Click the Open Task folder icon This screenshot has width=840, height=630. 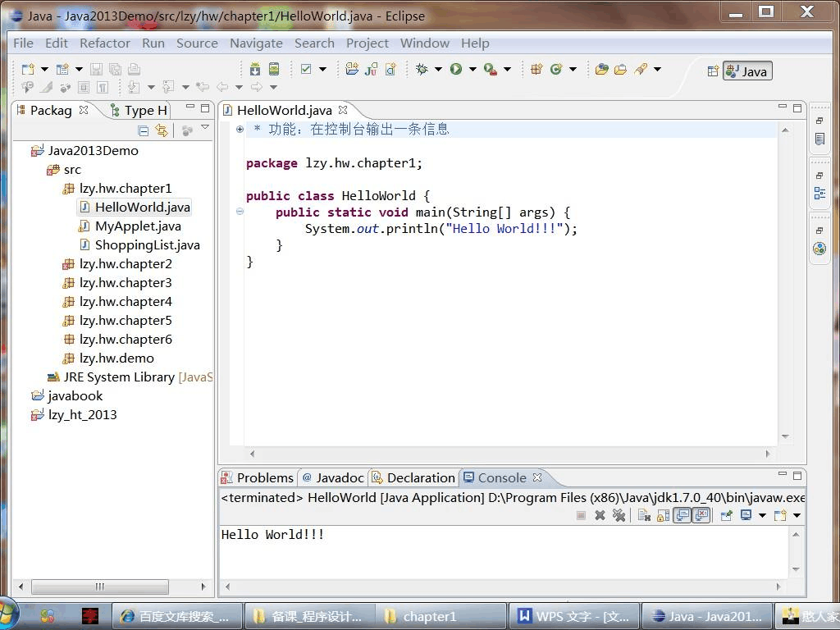click(x=620, y=69)
